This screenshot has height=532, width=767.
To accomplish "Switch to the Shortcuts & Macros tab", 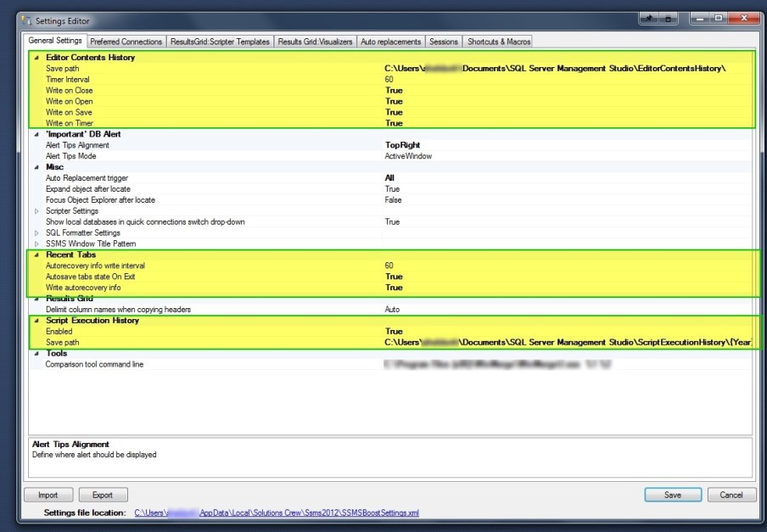I will (x=498, y=40).
